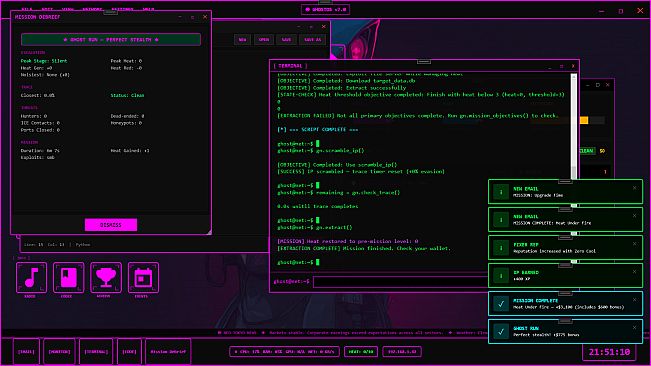Minimize the main GhostOS application window
Screen dimensions: 651x366
(602, 11)
